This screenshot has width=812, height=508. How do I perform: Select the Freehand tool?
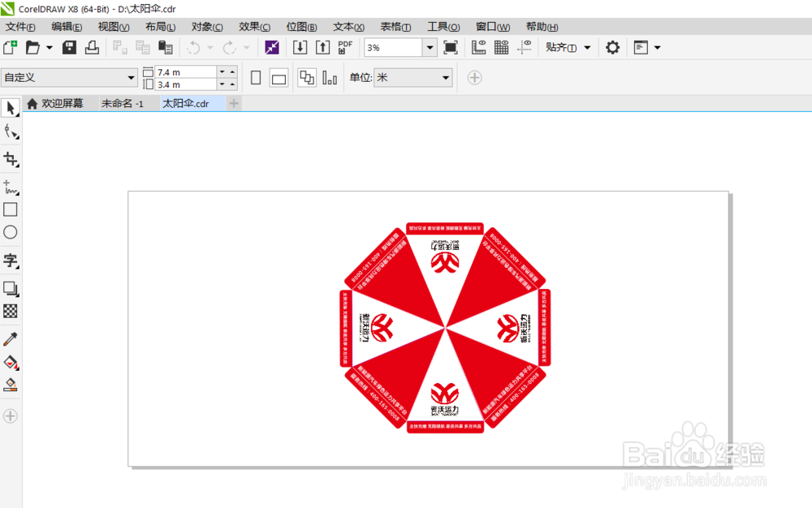click(x=11, y=187)
